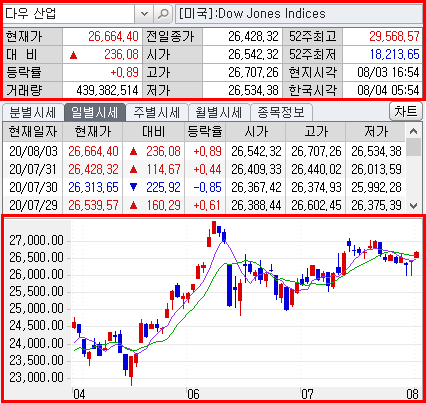Switch to the 월별시세 tab
This screenshot has width=426, height=403.
click(x=219, y=112)
